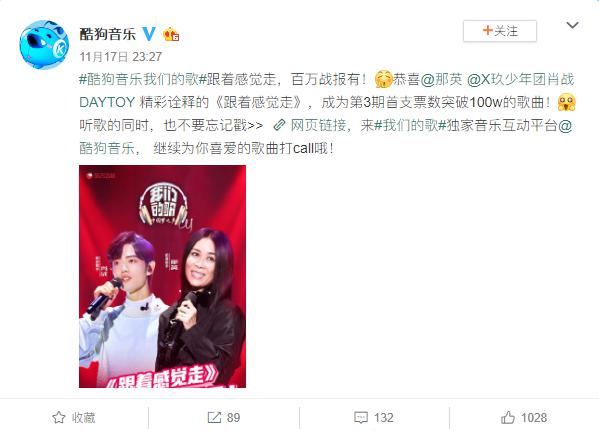
Task: Open comments via speech bubble icon 132
Action: [x=374, y=417]
